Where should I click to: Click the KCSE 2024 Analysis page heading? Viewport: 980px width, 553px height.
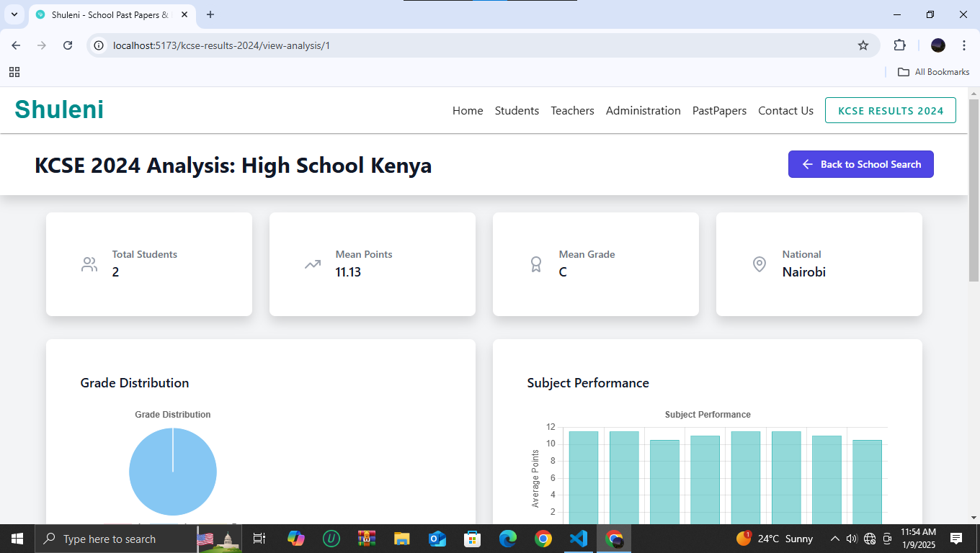click(233, 165)
